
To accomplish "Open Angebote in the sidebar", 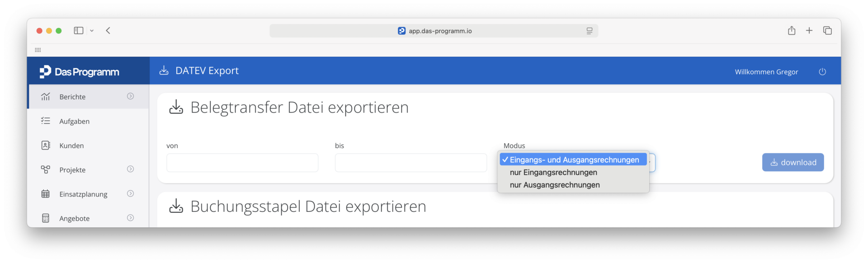I will [88, 218].
